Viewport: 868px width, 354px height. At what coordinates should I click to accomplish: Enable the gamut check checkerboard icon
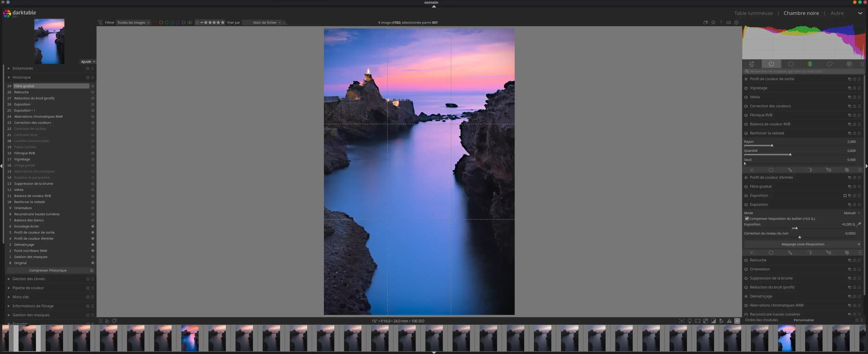706,321
